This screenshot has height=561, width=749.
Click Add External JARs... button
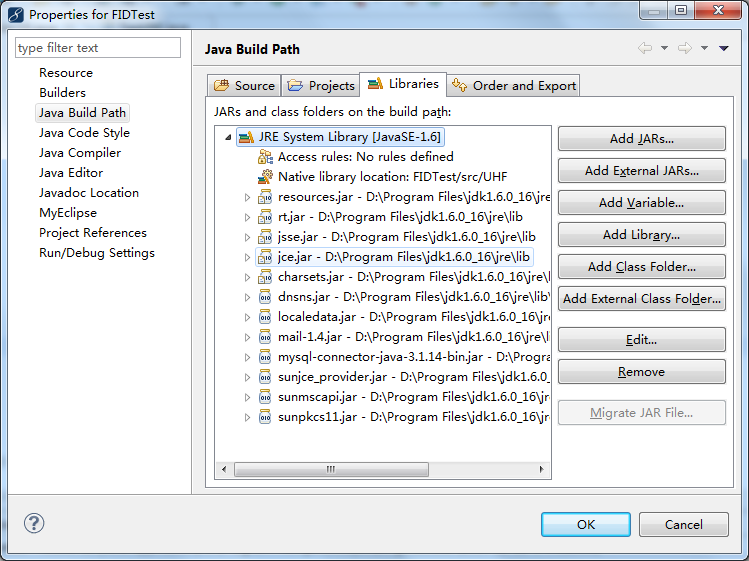642,171
